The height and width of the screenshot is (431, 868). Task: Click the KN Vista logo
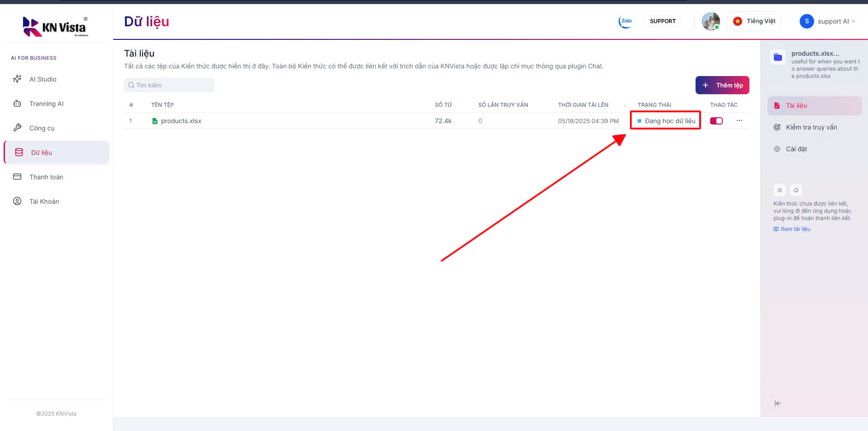[x=55, y=27]
